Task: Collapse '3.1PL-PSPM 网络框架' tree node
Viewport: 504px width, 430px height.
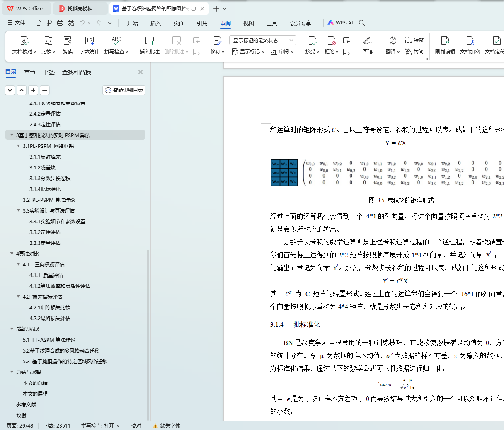Action: [x=18, y=146]
